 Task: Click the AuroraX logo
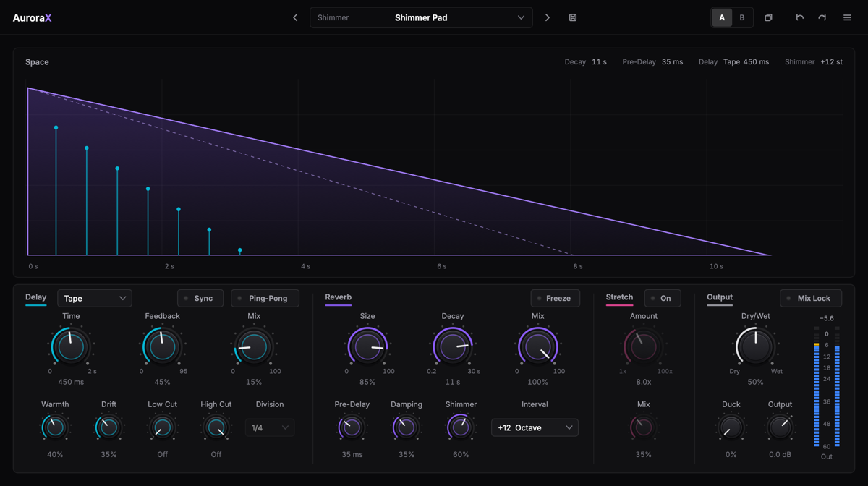coord(32,18)
